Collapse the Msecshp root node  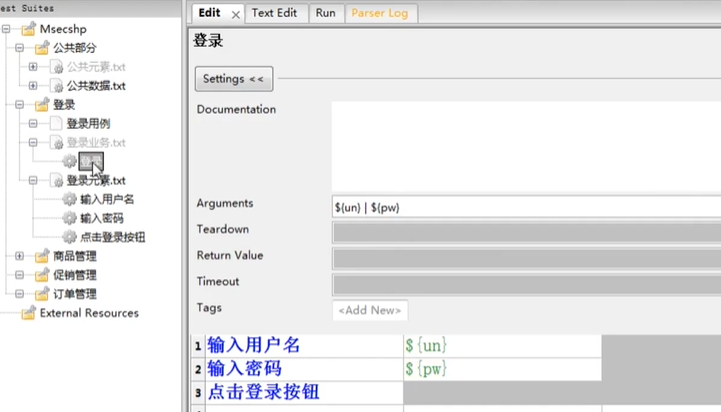[6, 29]
